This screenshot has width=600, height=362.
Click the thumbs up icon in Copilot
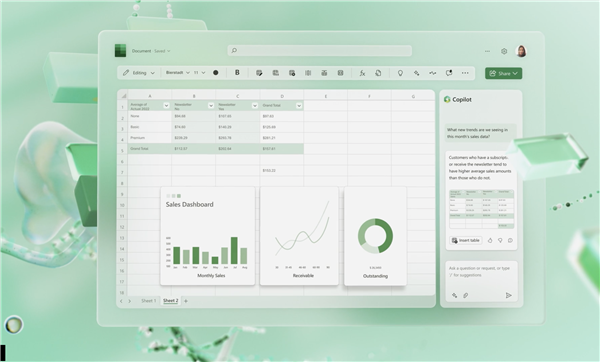pos(490,240)
